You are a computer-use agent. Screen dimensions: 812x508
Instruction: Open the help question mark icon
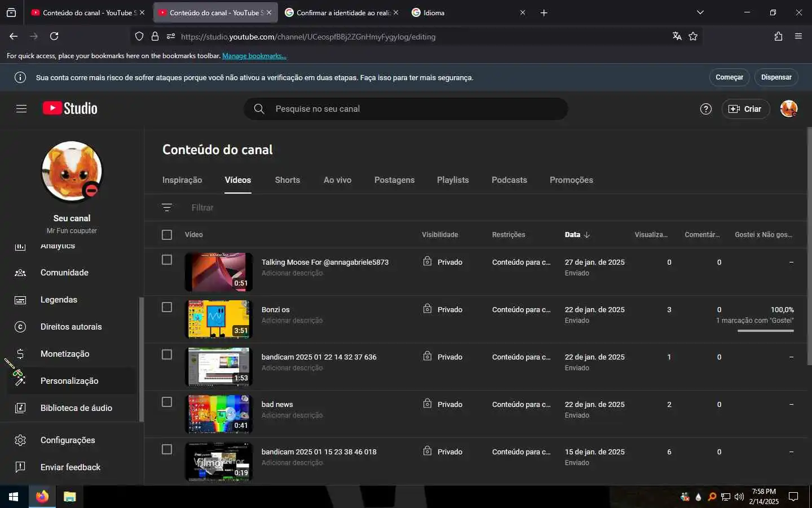[705, 109]
